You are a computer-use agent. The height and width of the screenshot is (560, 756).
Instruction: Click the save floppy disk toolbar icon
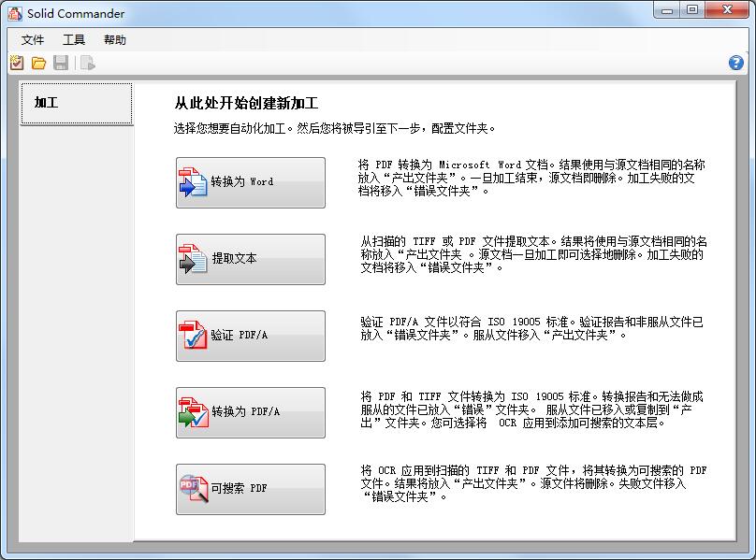click(61, 63)
